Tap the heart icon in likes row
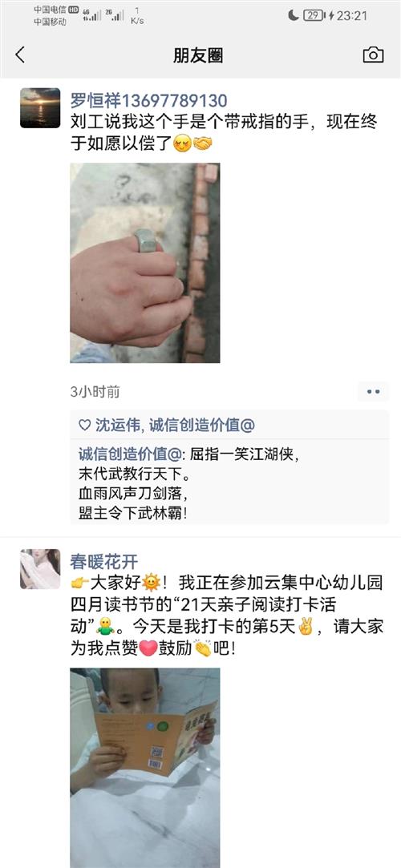 click(84, 425)
